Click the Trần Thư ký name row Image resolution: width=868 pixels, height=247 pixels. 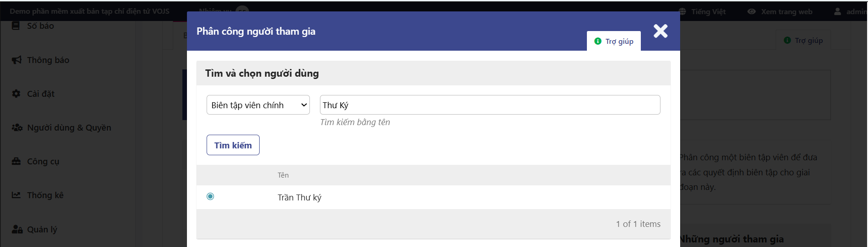click(x=299, y=197)
